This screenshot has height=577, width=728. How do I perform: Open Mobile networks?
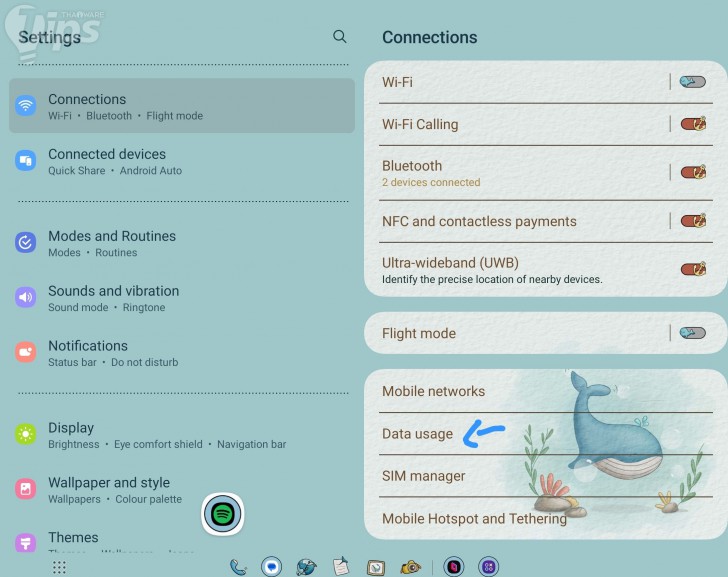(x=546, y=391)
